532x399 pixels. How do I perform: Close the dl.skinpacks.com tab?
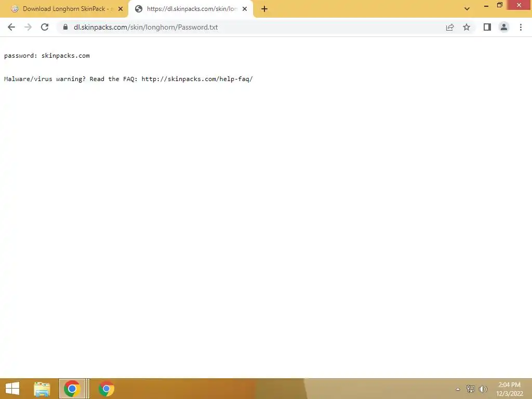pos(245,9)
